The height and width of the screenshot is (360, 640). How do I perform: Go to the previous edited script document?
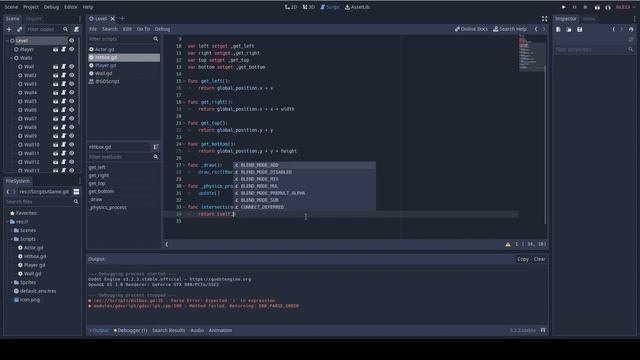(536, 29)
